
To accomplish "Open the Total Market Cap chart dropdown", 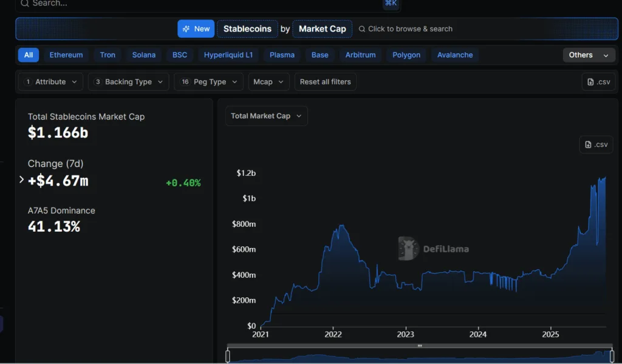I will coord(265,116).
